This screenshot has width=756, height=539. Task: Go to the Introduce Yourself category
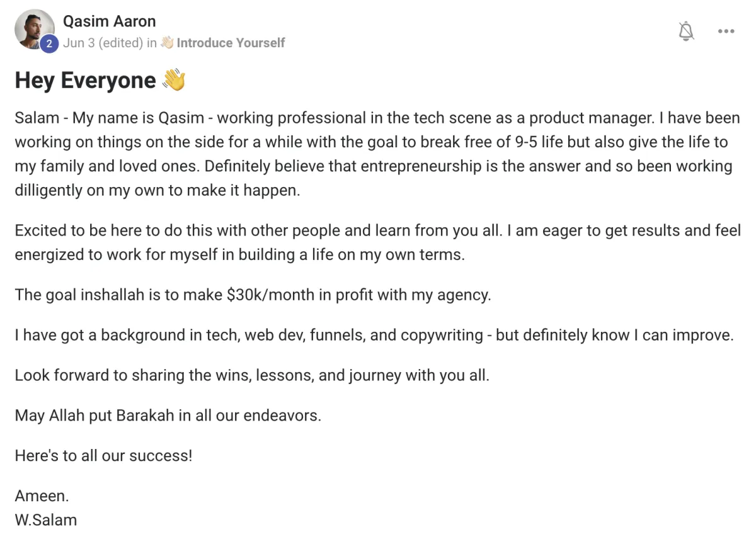tap(231, 43)
